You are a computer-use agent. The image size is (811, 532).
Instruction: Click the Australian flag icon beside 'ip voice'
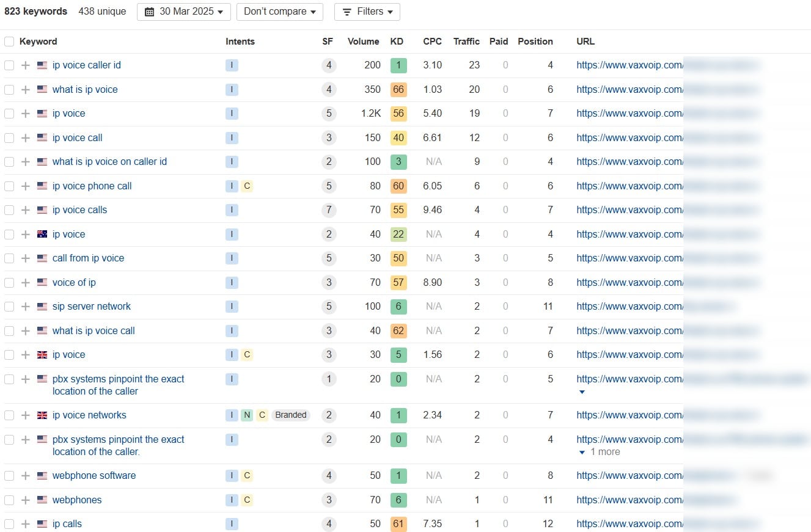click(x=42, y=235)
